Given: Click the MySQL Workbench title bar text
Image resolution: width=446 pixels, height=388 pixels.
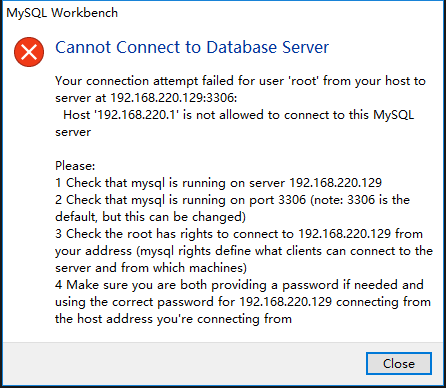Looking at the screenshot, I should [62, 13].
